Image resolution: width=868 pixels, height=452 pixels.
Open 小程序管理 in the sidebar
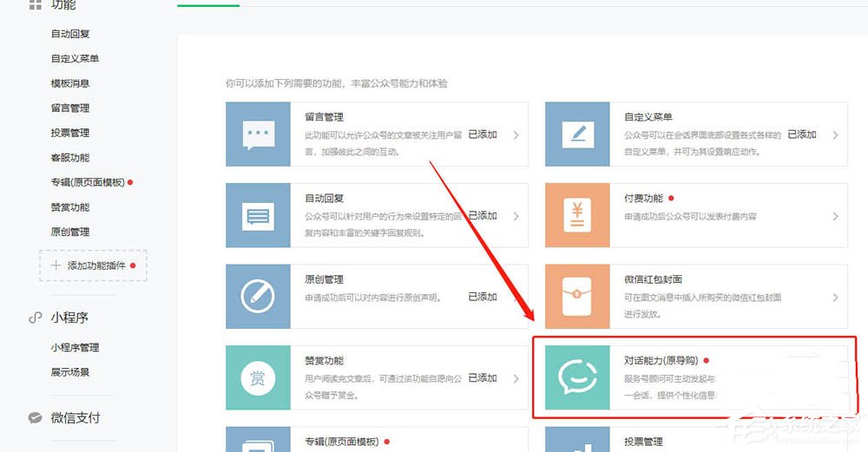coord(75,347)
